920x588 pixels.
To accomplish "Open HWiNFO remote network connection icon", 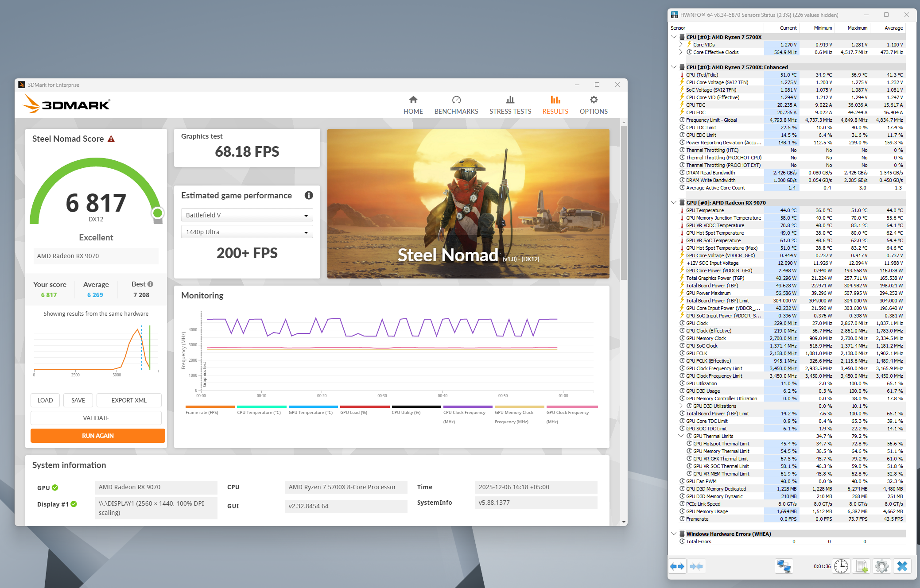I will click(x=784, y=566).
